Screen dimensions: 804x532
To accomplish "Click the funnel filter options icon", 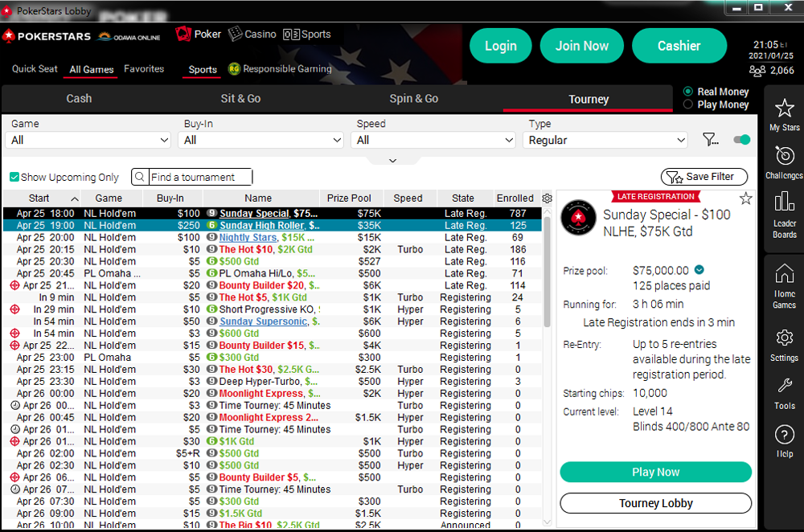I will point(710,139).
